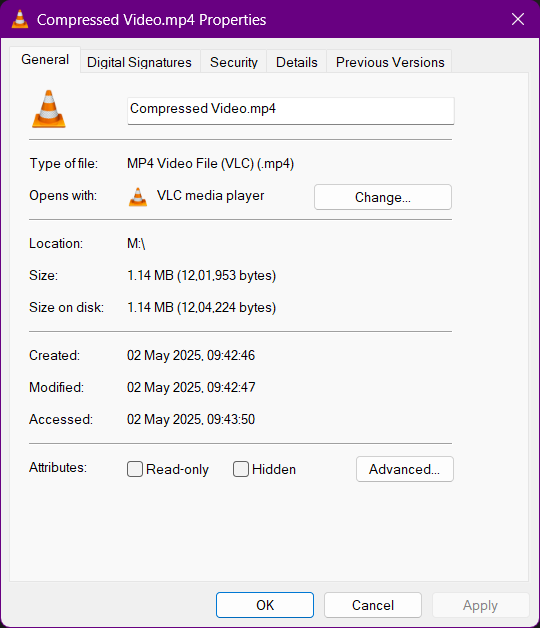Open the Advanced... attributes dialog
The width and height of the screenshot is (540, 628).
point(405,469)
